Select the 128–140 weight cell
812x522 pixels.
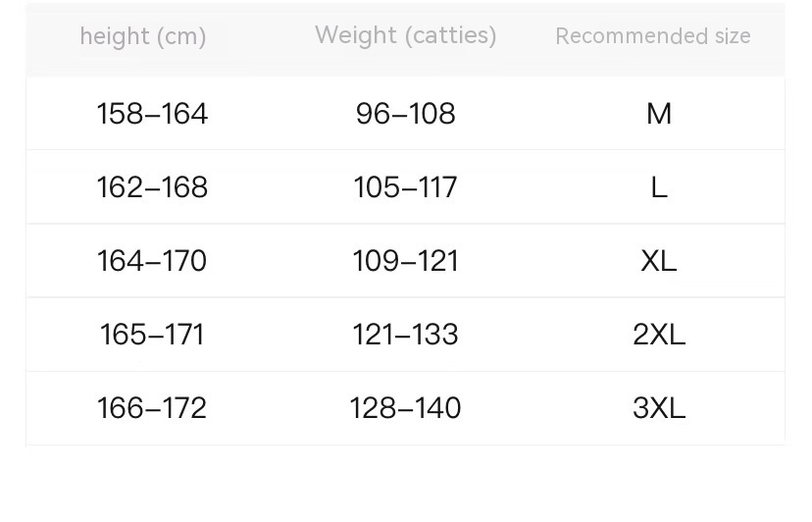[x=405, y=408]
